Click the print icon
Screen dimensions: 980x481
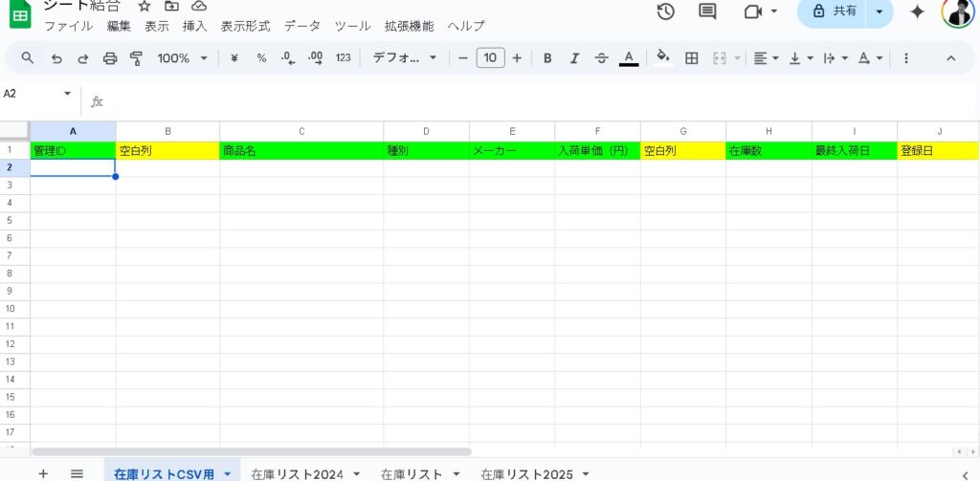(x=110, y=58)
